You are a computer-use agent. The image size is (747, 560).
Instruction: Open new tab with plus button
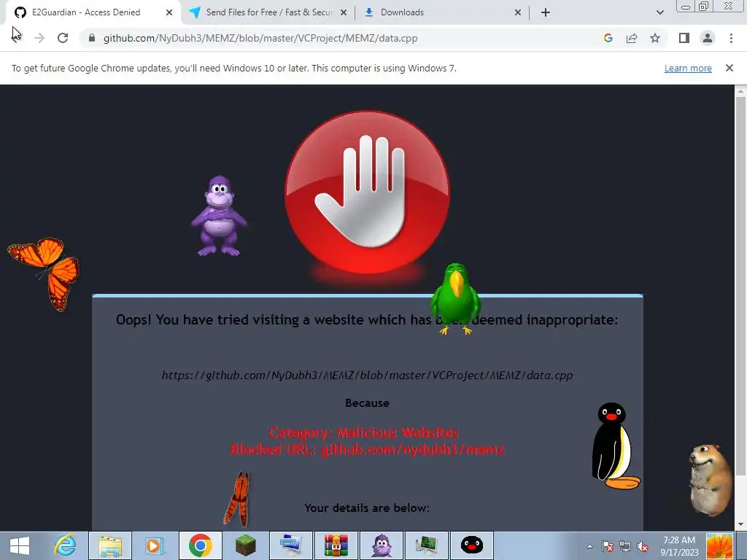[x=546, y=12]
